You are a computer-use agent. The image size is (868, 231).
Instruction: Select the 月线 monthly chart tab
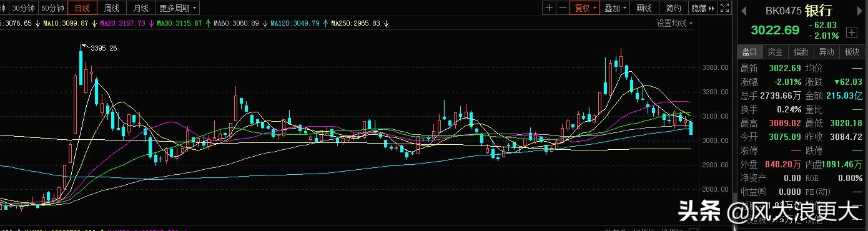click(x=141, y=8)
